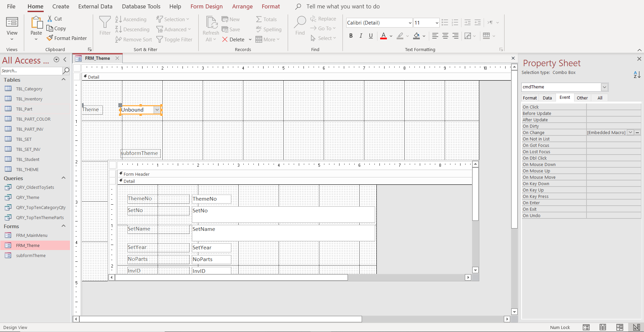The height and width of the screenshot is (332, 644).
Task: Open the Data tab in Property Sheet
Action: point(547,98)
